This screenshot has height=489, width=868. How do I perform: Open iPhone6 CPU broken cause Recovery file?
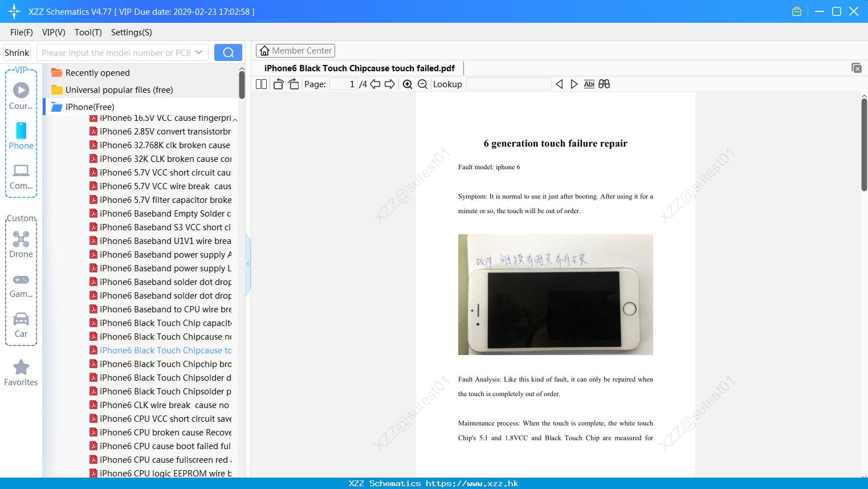[x=161, y=433]
